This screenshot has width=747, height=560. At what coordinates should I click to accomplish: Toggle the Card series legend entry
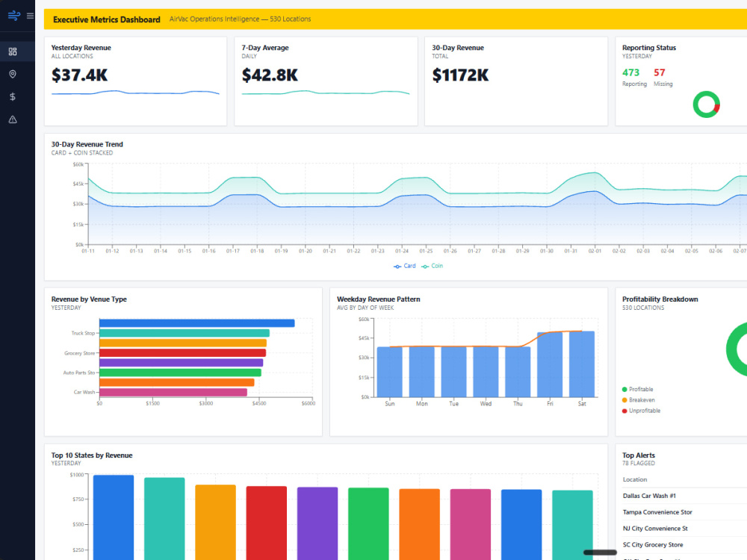coord(404,266)
